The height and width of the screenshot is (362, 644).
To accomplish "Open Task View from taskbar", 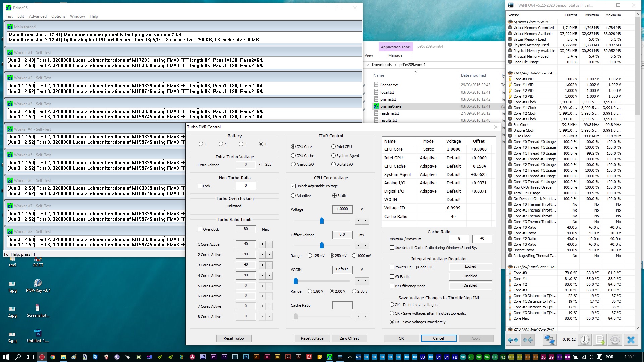I will click(x=30, y=357).
